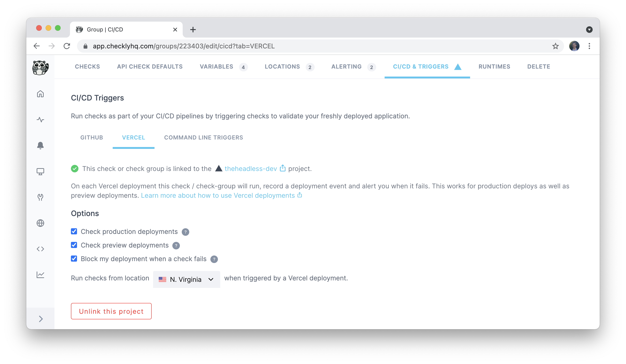
Task: Uncheck Block my deployment when a check fails
Action: 74,259
